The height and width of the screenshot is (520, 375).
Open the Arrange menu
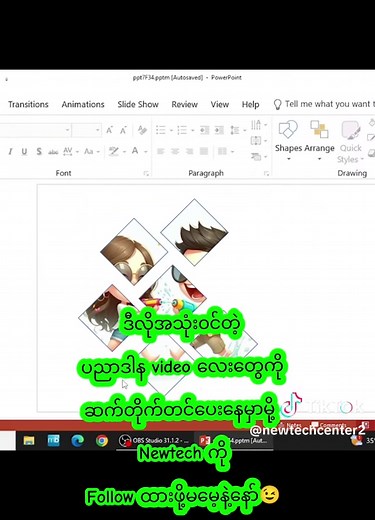[319, 140]
